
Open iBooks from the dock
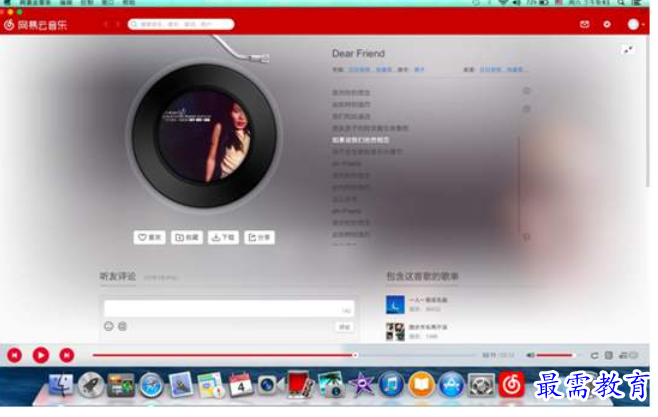coord(421,385)
